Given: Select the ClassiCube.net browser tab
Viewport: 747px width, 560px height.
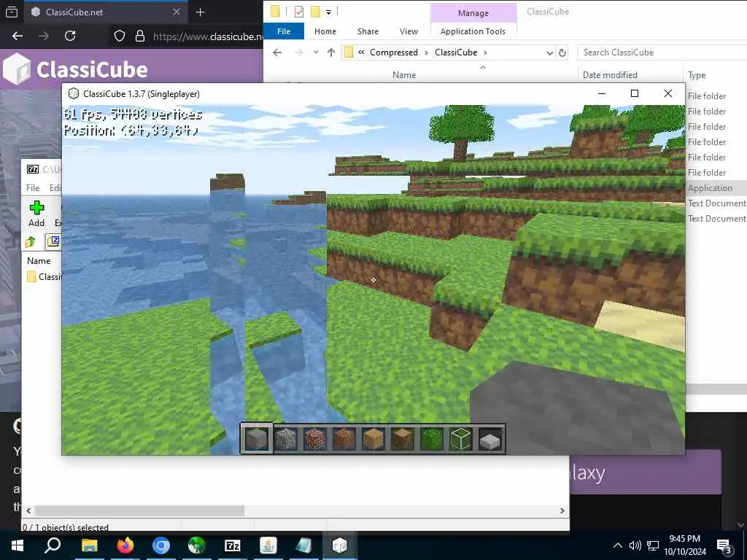Looking at the screenshot, I should coord(106,12).
